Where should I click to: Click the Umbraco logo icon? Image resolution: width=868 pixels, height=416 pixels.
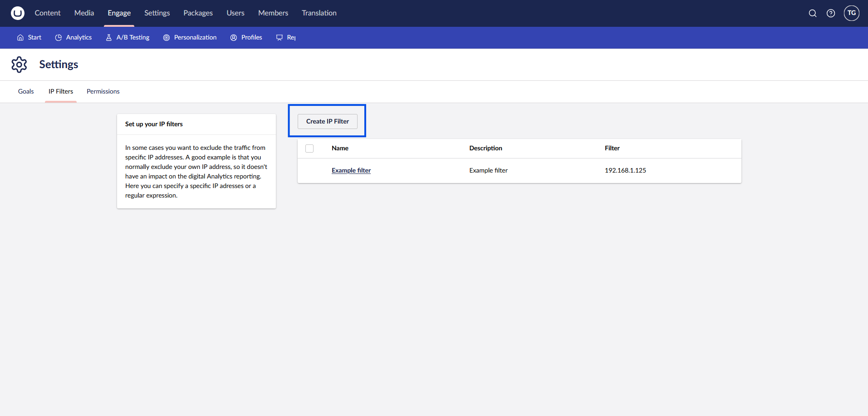[x=17, y=13]
